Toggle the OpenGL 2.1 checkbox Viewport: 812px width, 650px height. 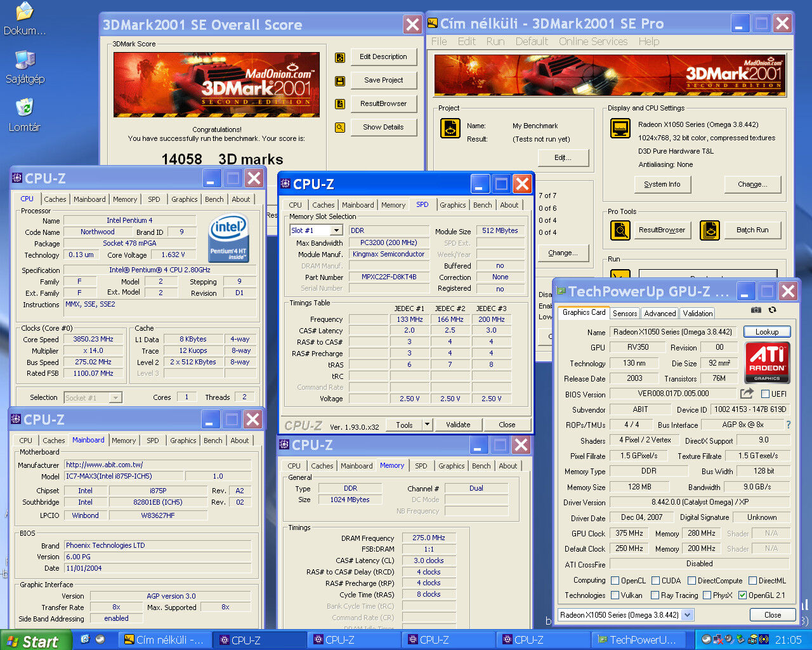(742, 595)
